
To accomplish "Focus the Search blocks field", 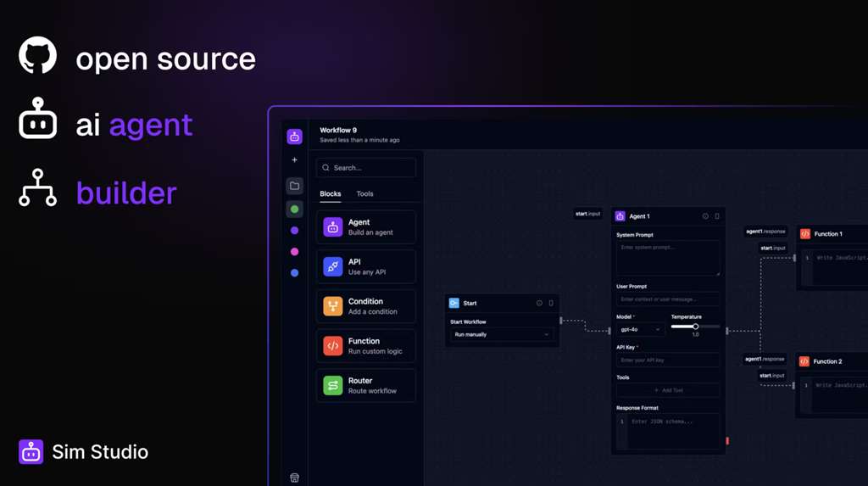I will (366, 167).
